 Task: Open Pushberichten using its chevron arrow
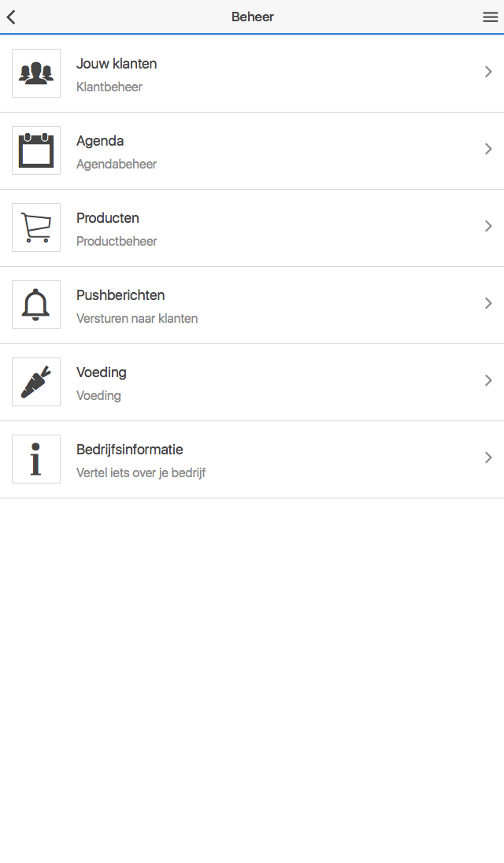488,302
